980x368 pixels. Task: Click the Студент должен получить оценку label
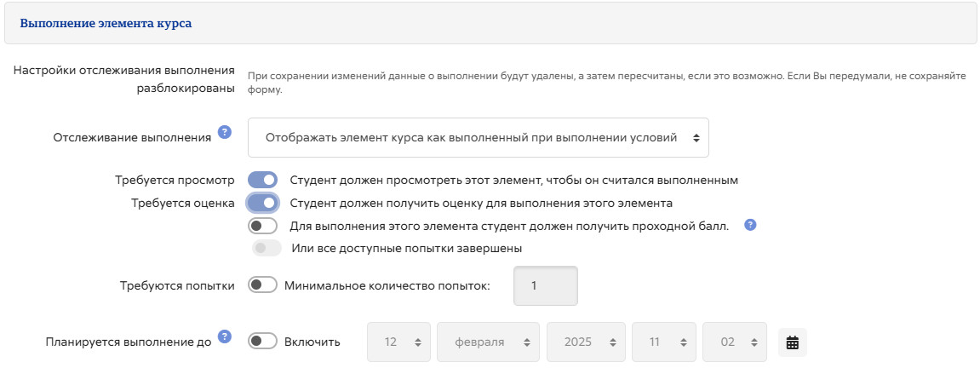481,203
